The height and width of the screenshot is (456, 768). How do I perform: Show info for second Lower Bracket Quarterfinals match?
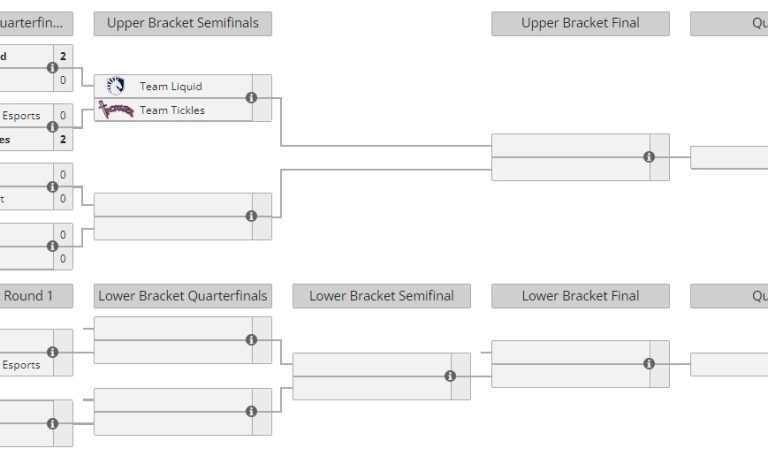[251, 411]
